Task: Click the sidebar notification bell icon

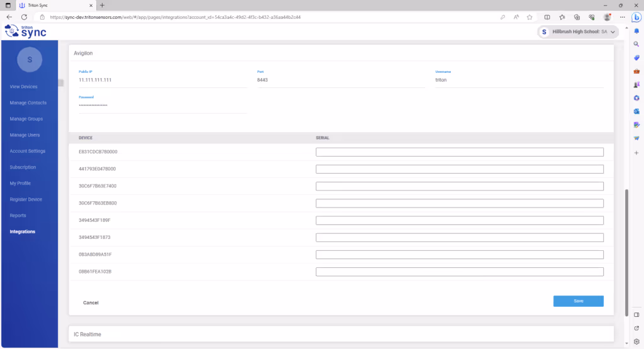Action: click(636, 31)
